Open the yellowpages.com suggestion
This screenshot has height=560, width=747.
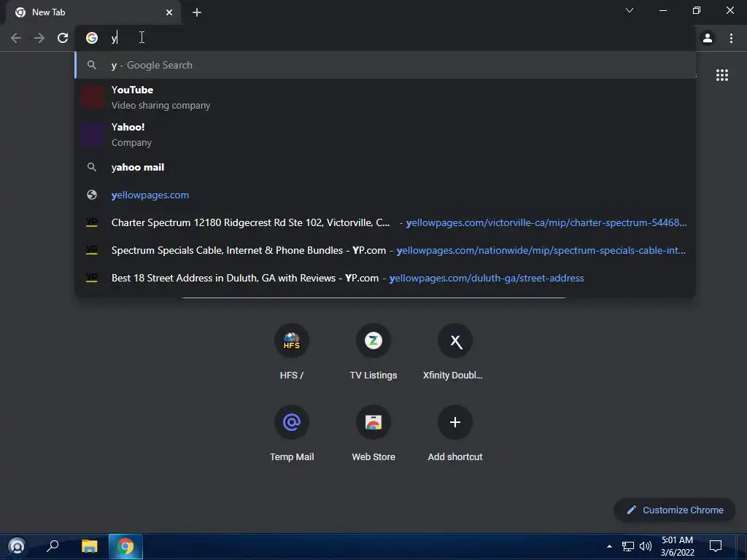(385, 195)
